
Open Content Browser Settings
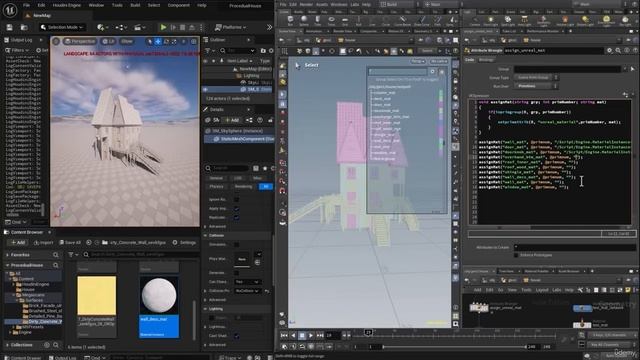click(x=184, y=242)
